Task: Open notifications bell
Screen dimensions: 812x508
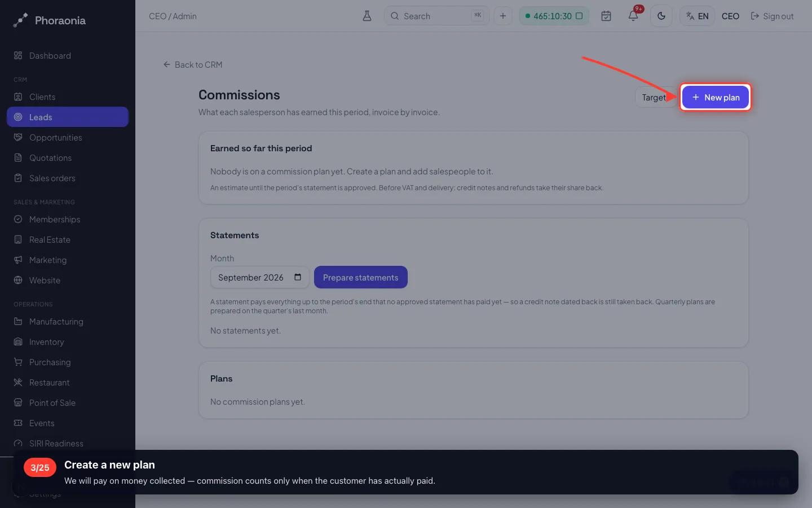Action: [633, 16]
